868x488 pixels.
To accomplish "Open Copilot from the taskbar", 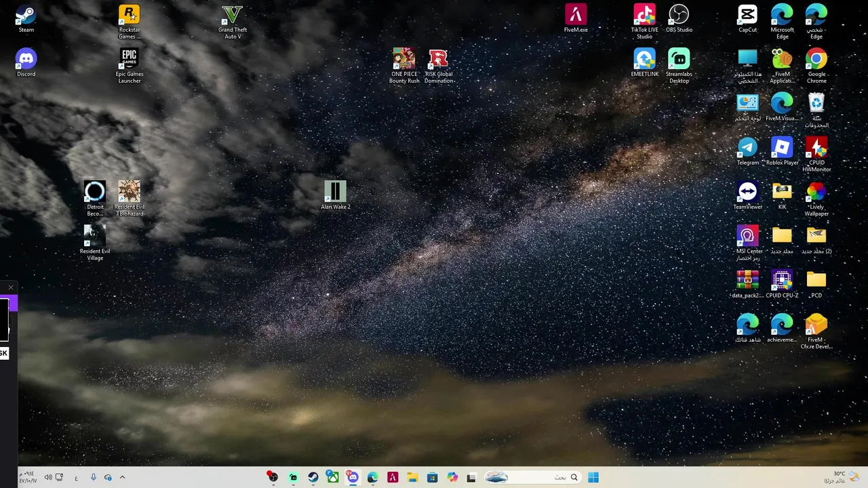I will coord(452,477).
